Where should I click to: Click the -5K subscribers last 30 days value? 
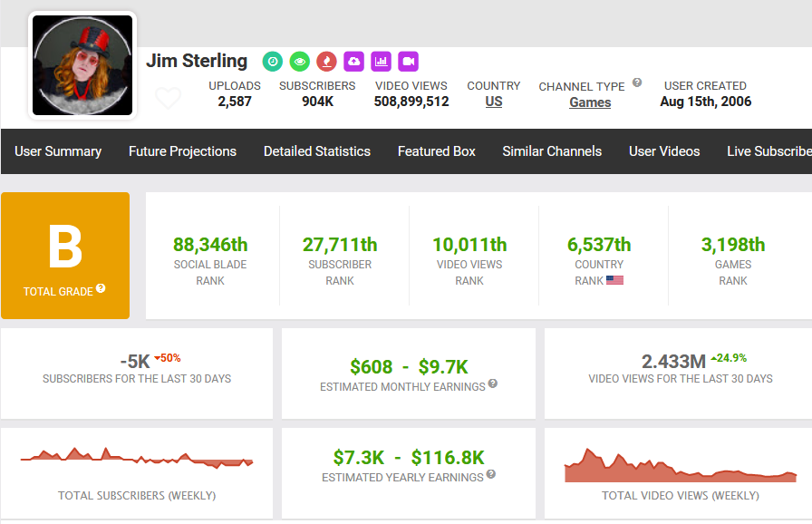[x=135, y=361]
